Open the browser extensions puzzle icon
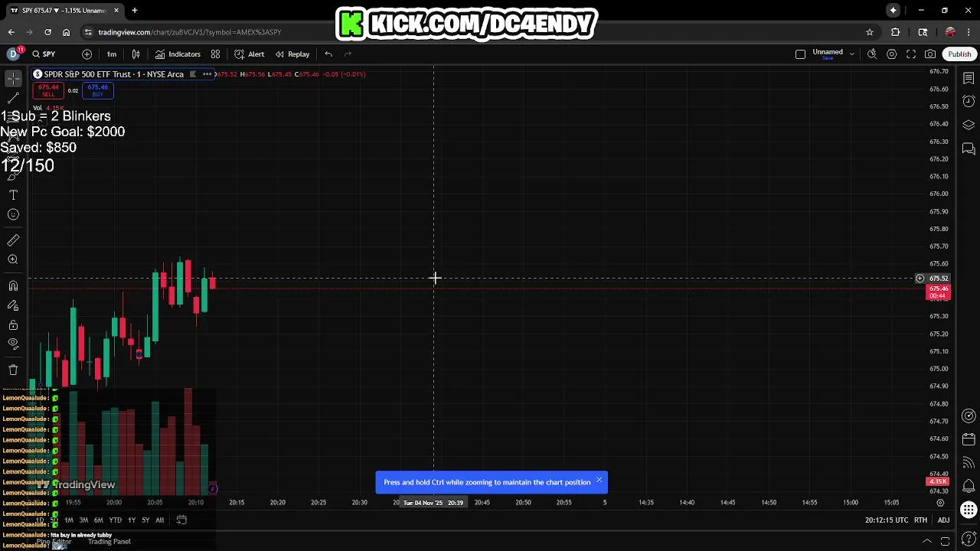 click(x=895, y=32)
